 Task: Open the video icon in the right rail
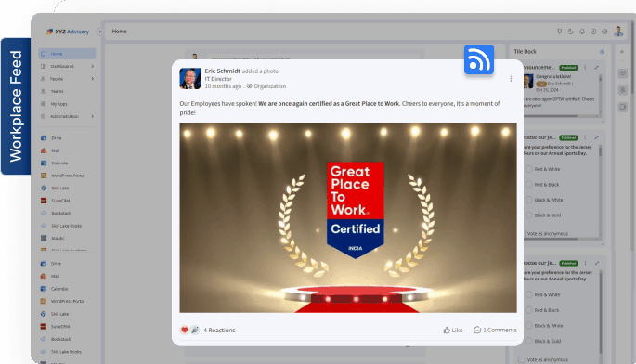(x=623, y=107)
